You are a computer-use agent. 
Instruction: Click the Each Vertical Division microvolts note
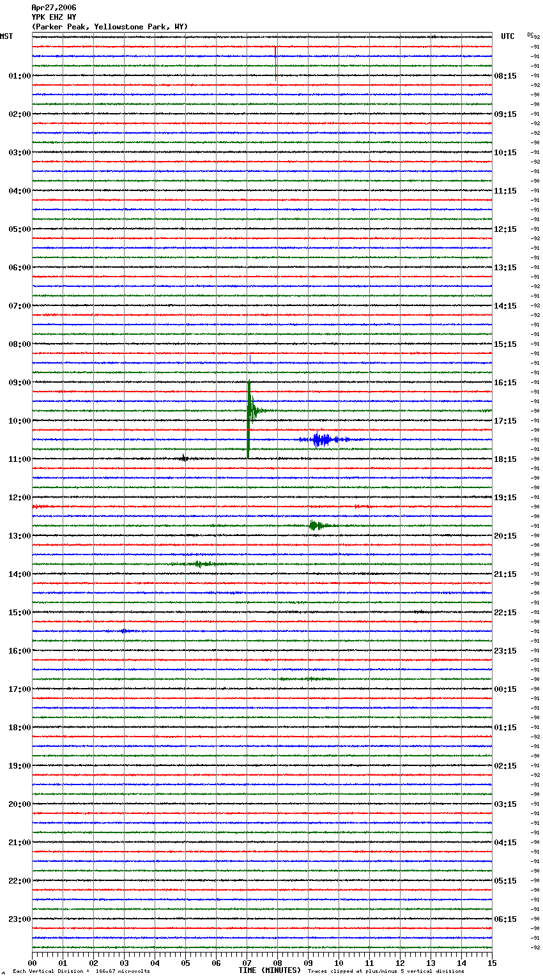82,971
